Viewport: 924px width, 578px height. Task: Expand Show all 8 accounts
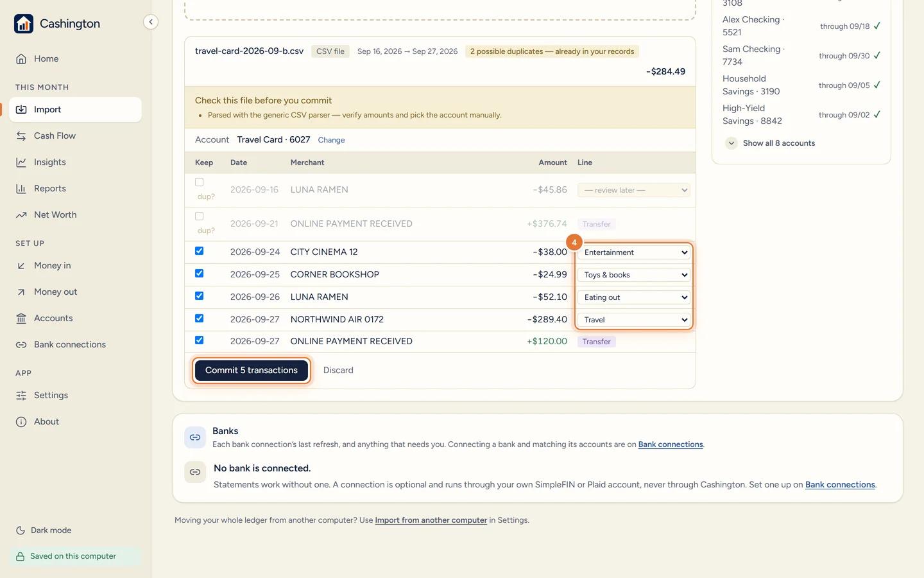point(771,143)
